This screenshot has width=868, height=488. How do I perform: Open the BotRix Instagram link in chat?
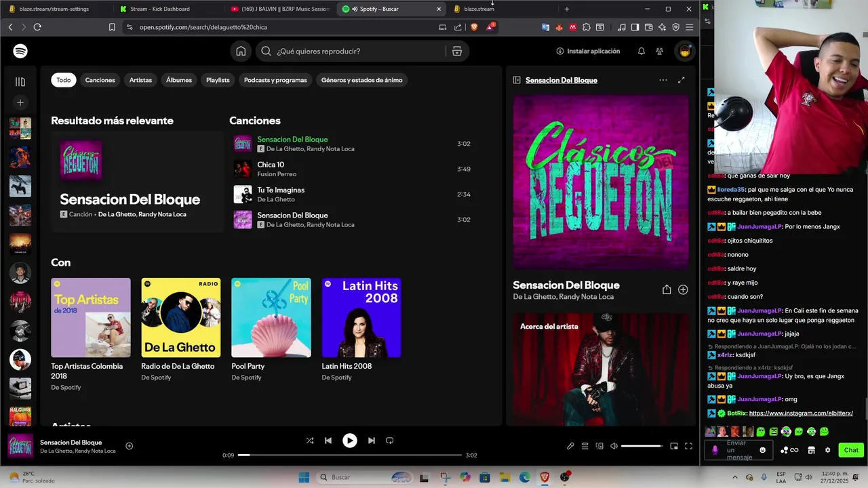click(x=801, y=413)
